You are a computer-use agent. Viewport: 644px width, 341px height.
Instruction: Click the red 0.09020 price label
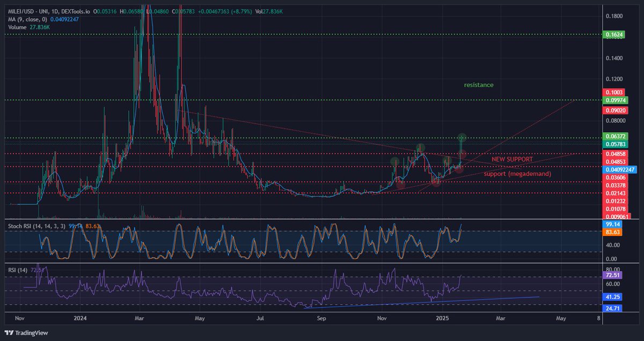click(x=614, y=111)
